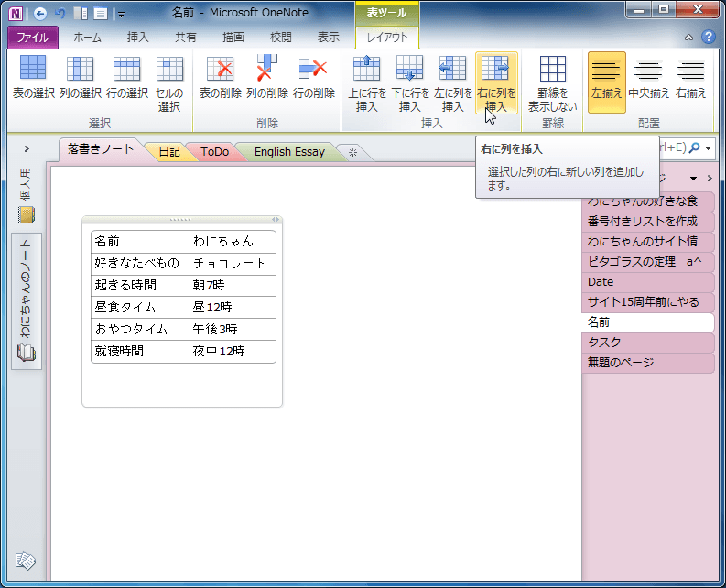Click the Select Table (表の選択) icon

(x=33, y=77)
